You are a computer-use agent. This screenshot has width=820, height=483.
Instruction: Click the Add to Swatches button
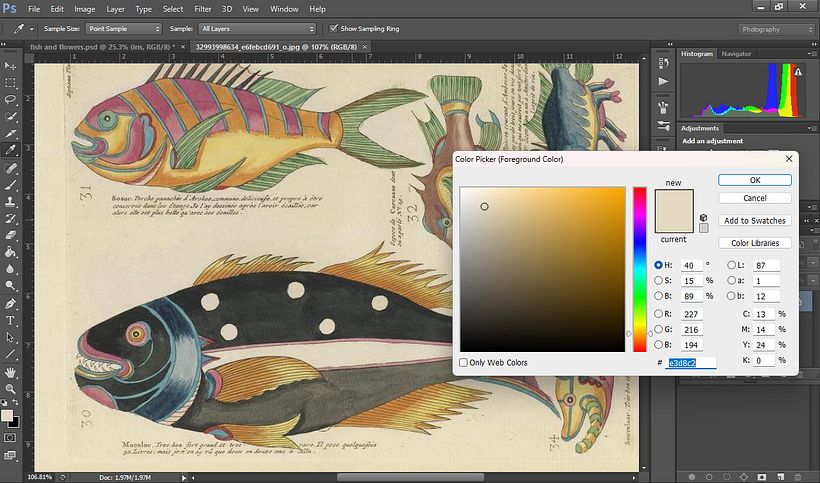tap(754, 220)
